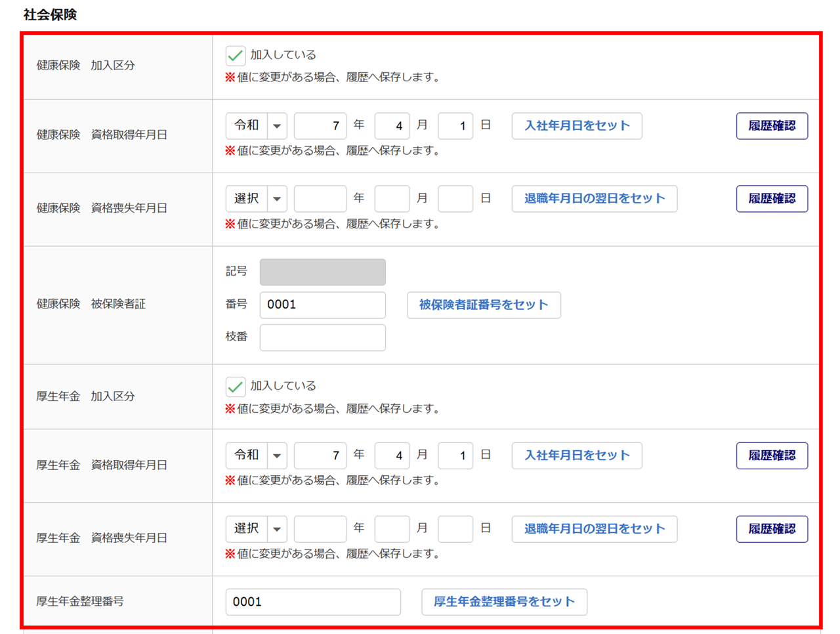This screenshot has width=840, height=634.
Task: Toggle the 厚生年金 加入している checkbox
Action: [x=235, y=387]
